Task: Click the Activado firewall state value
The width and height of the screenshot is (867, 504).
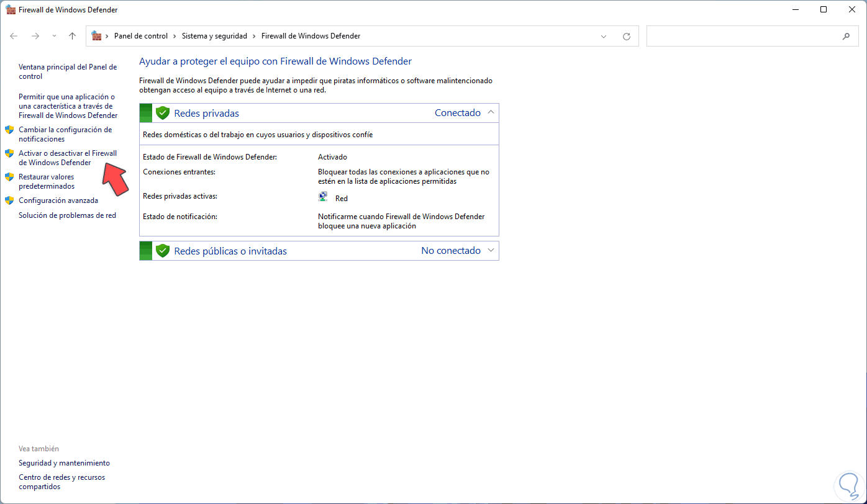Action: point(332,157)
